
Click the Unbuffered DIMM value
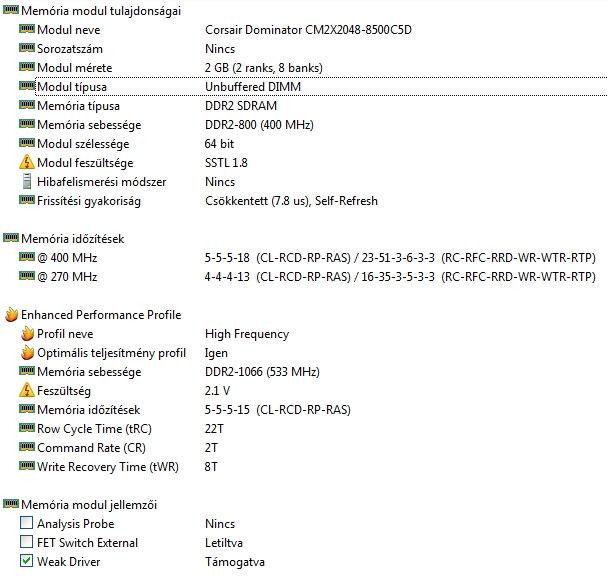coord(253,87)
